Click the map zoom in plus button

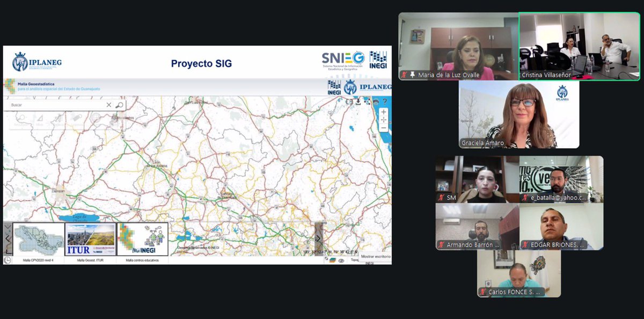384,112
